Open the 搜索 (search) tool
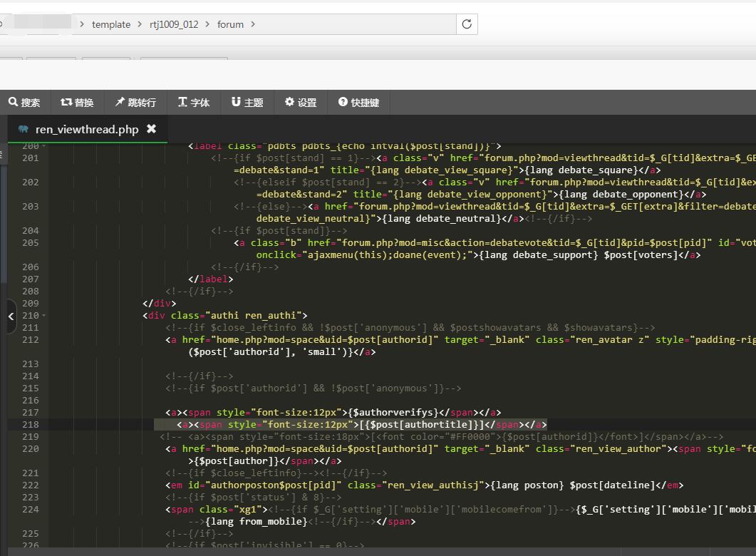756x556 pixels. click(24, 103)
